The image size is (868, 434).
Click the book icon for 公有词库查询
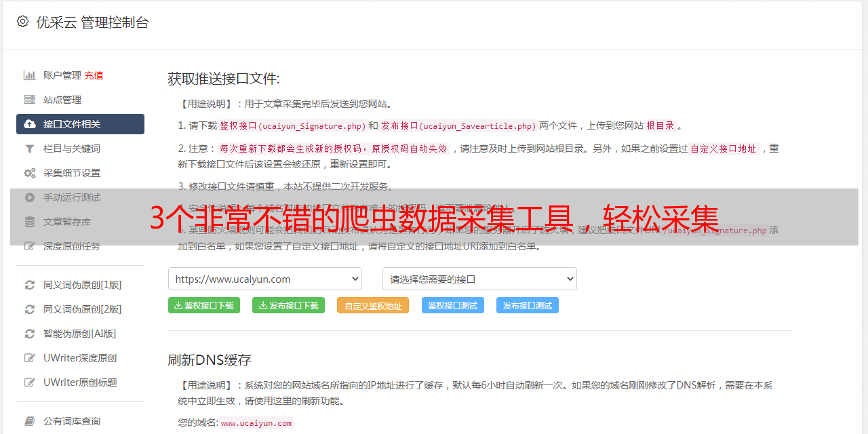click(30, 421)
